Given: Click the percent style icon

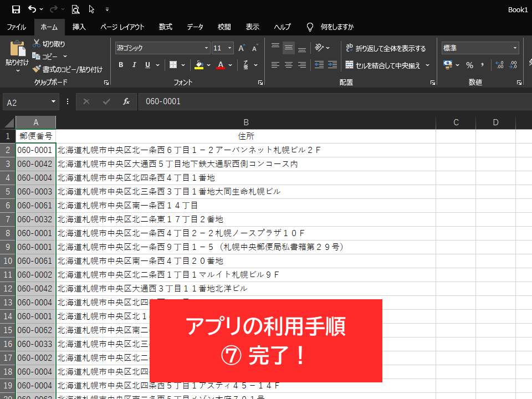Looking at the screenshot, I should tap(469, 65).
